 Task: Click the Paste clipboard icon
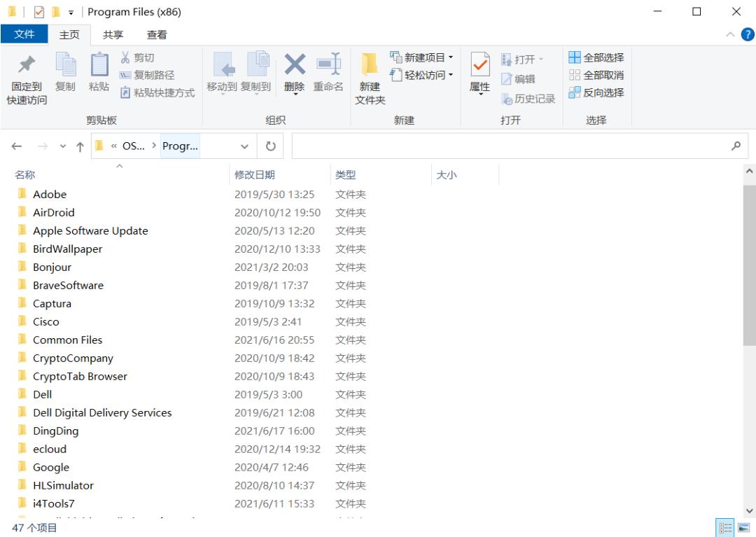click(99, 67)
